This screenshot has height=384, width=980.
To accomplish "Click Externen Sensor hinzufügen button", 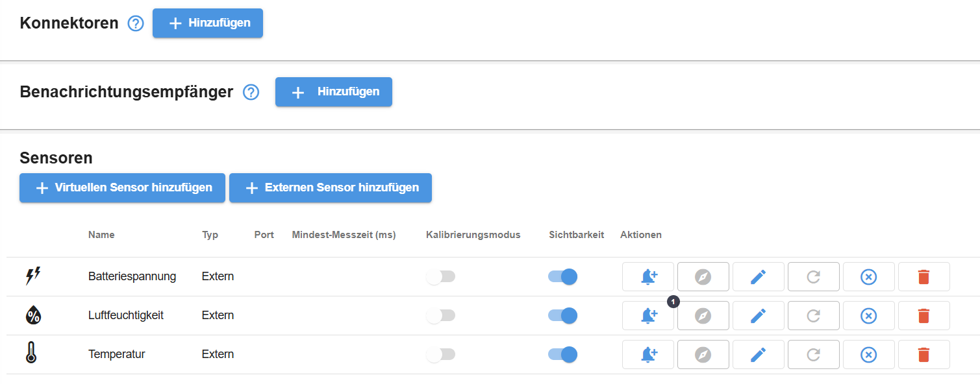I will (331, 188).
